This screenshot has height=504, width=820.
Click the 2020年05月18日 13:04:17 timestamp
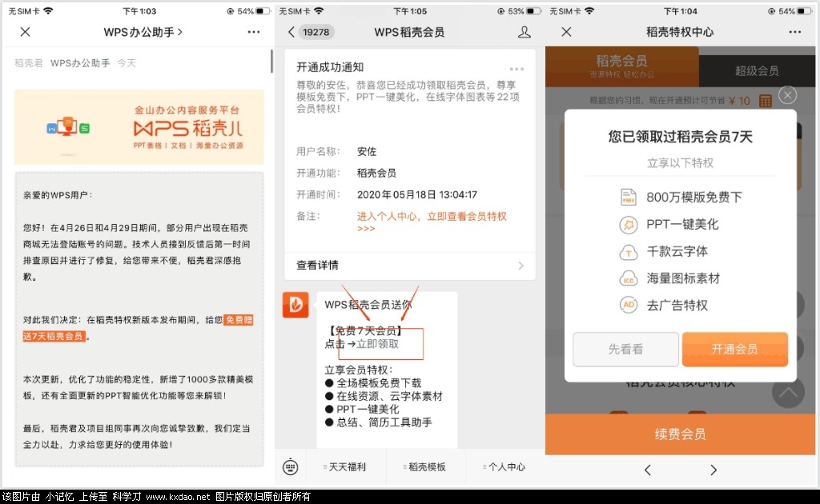click(x=416, y=195)
